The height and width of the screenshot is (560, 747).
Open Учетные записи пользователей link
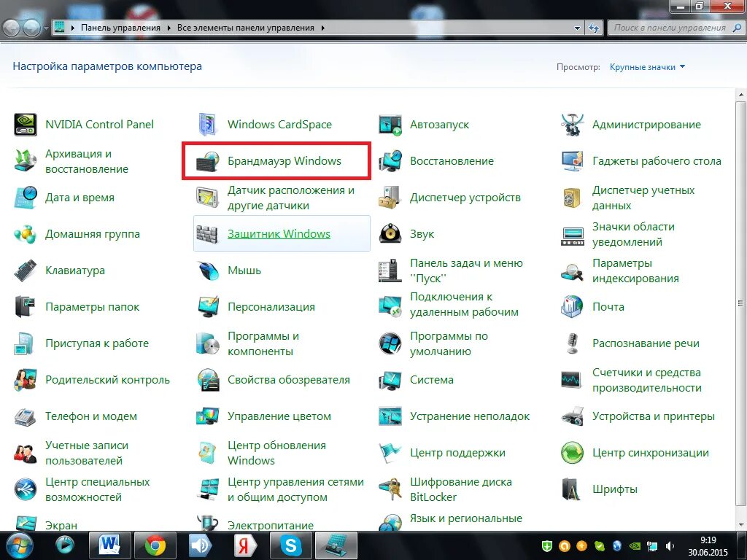87,453
